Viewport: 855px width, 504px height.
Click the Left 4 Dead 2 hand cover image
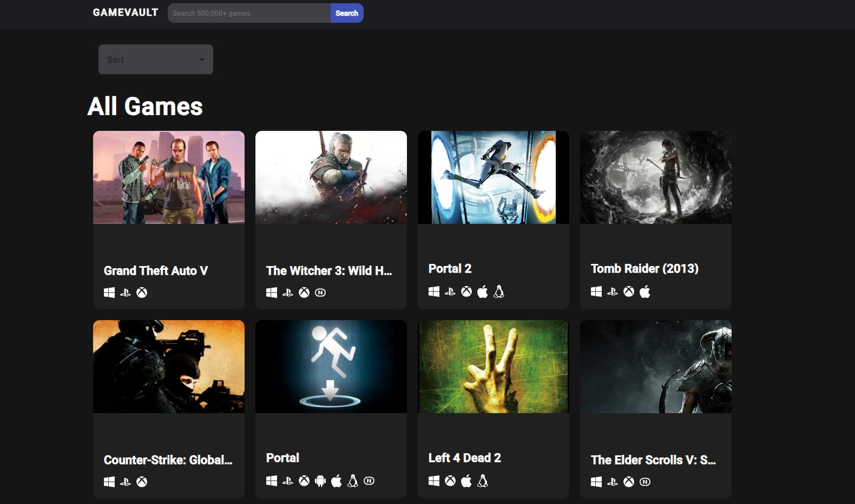point(494,367)
